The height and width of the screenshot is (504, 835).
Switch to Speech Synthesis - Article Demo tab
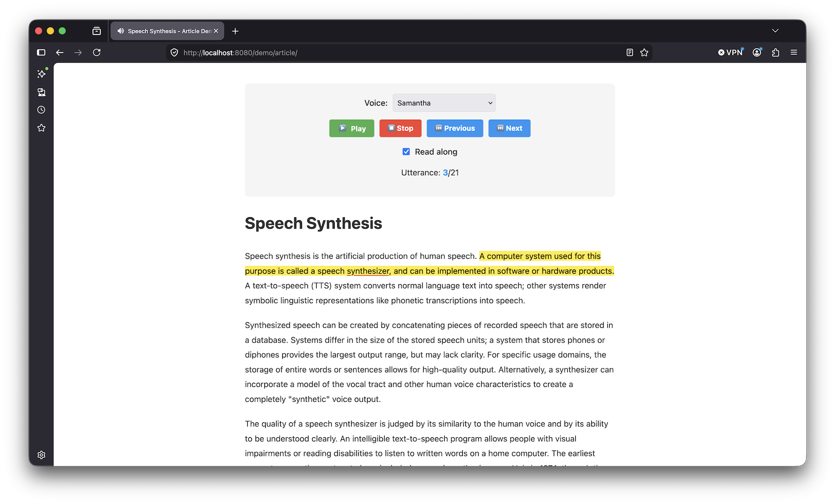point(167,31)
